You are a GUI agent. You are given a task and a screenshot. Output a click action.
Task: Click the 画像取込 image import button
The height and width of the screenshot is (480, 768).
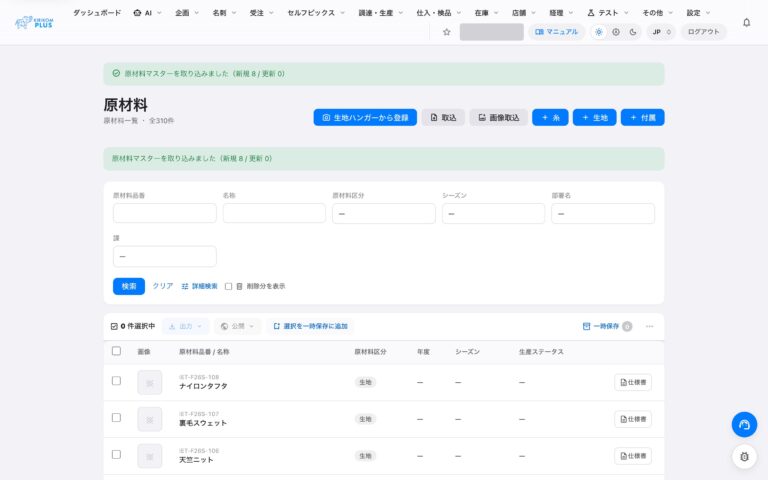[x=498, y=118]
